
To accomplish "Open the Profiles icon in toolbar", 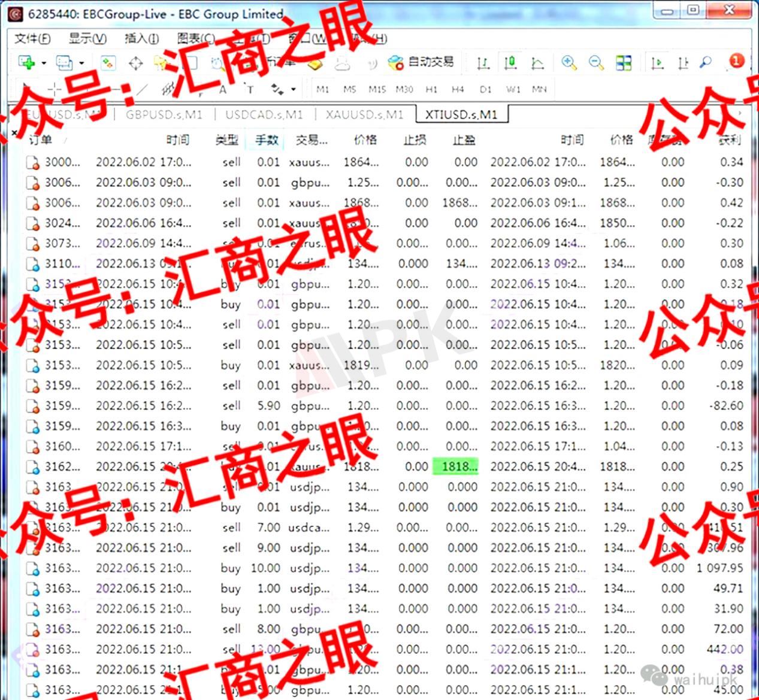I will [63, 62].
